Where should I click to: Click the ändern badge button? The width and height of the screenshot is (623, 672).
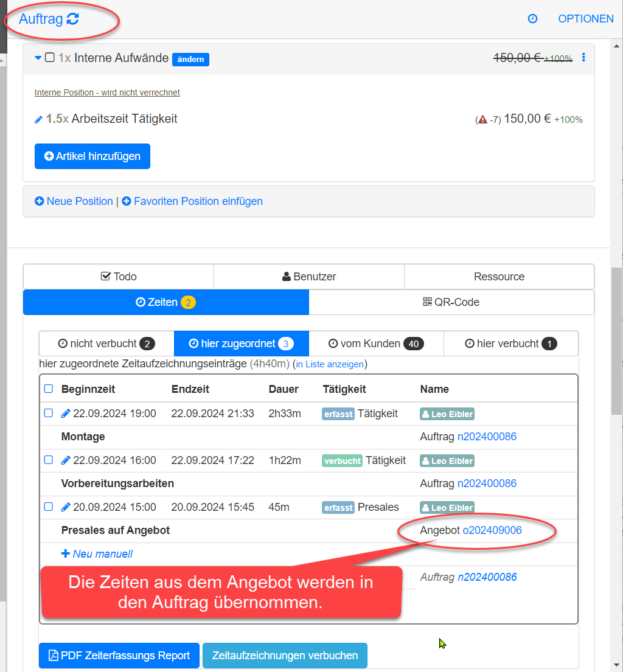[x=190, y=59]
